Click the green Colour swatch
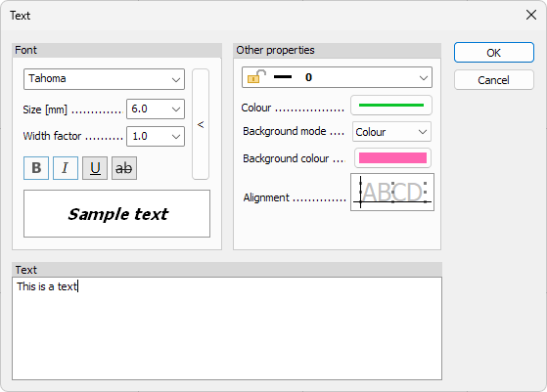The height and width of the screenshot is (392, 547). point(391,106)
